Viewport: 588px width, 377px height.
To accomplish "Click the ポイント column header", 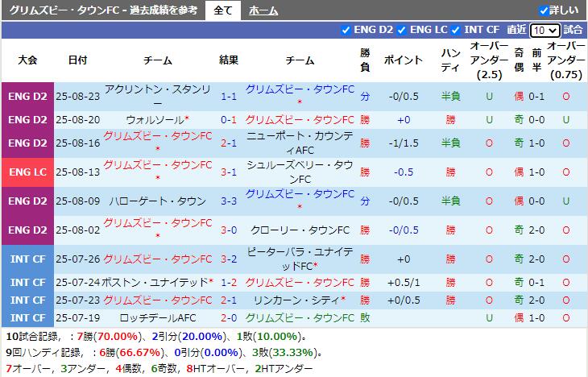I will pos(404,60).
